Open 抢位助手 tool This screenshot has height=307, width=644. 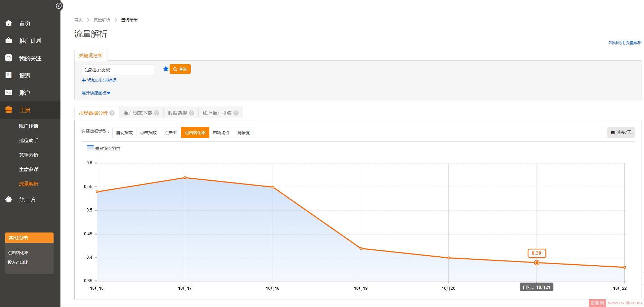coord(29,140)
